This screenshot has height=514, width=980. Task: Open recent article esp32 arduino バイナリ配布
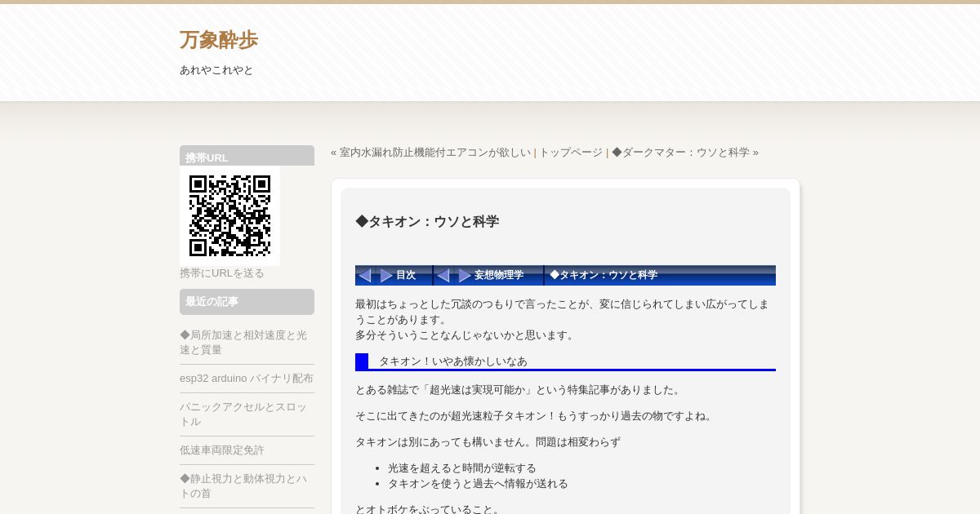(247, 379)
